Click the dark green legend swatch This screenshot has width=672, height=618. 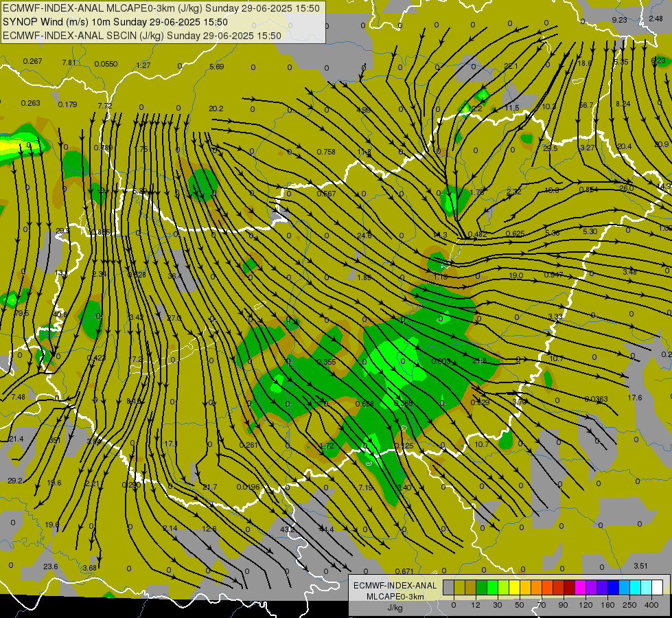(x=482, y=587)
